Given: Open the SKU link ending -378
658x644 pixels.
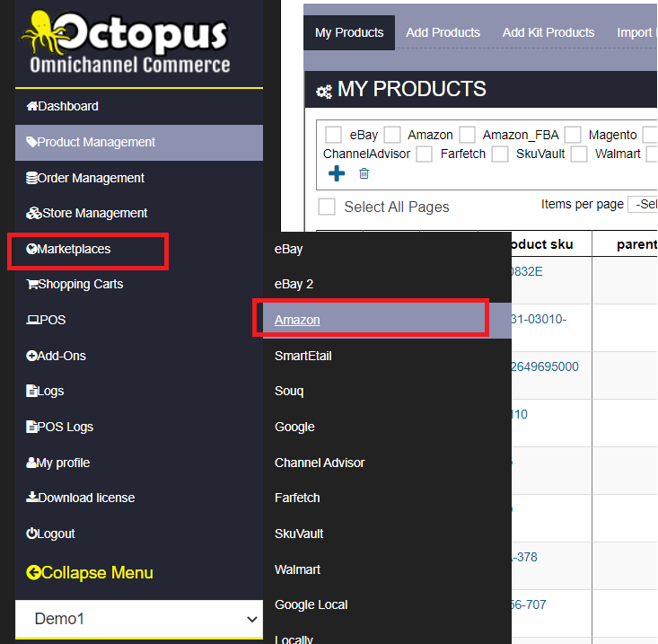Looking at the screenshot, I should [524, 557].
